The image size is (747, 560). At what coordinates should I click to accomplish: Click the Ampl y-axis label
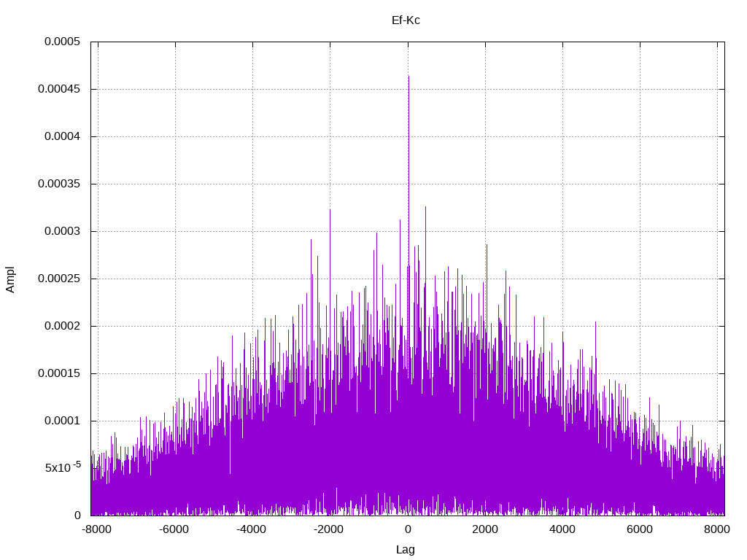coord(10,279)
